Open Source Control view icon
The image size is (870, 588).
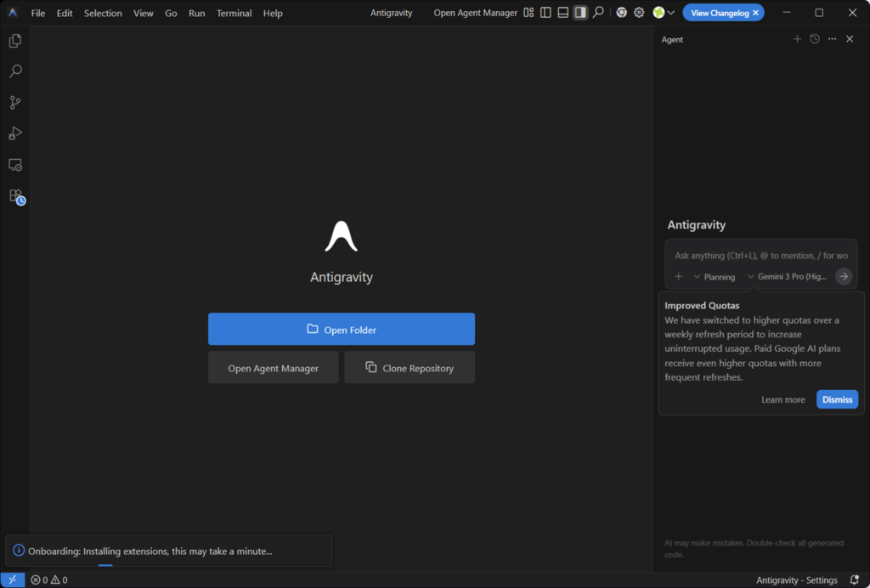pos(15,103)
